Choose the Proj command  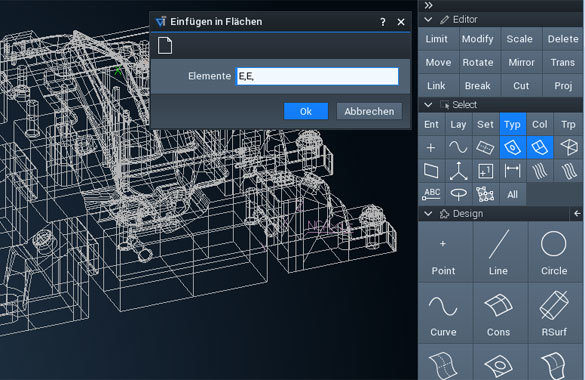(563, 86)
